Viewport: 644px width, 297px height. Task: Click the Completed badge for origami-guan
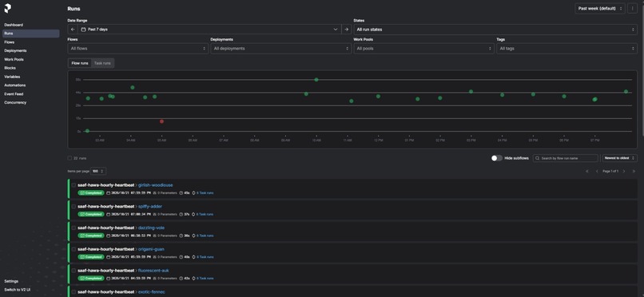tap(91, 257)
